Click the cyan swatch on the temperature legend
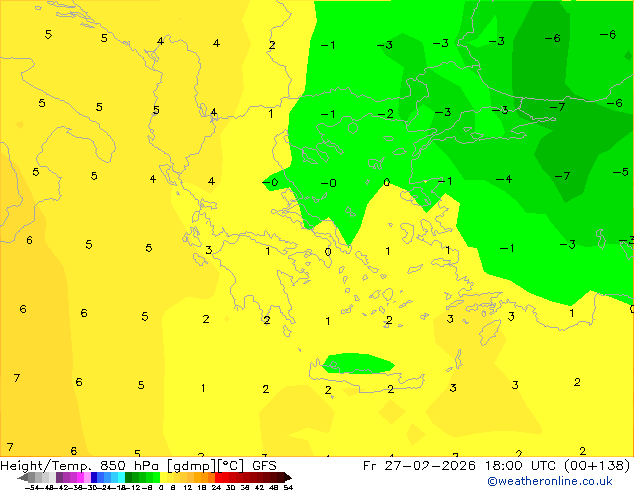Screen dimensions: 634x490 (x=121, y=477)
